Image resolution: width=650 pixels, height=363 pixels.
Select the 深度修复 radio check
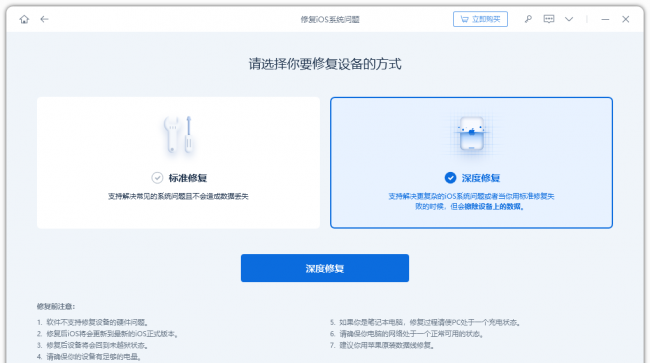tap(450, 178)
